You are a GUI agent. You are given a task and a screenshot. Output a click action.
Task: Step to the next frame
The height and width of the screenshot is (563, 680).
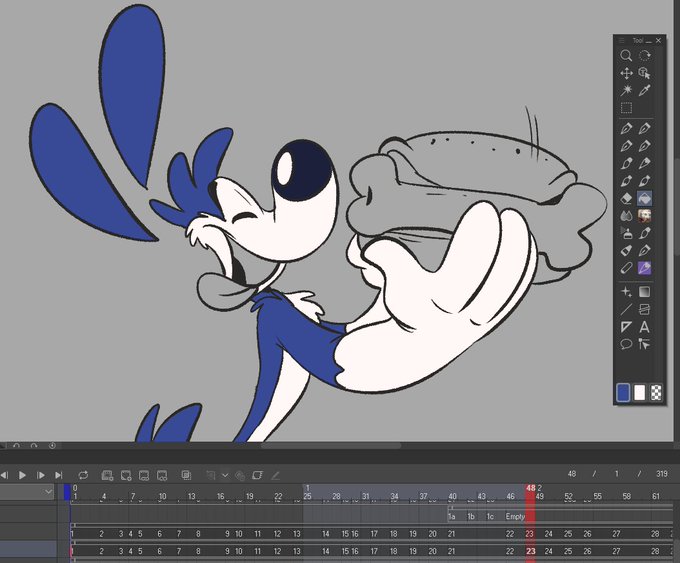41,475
